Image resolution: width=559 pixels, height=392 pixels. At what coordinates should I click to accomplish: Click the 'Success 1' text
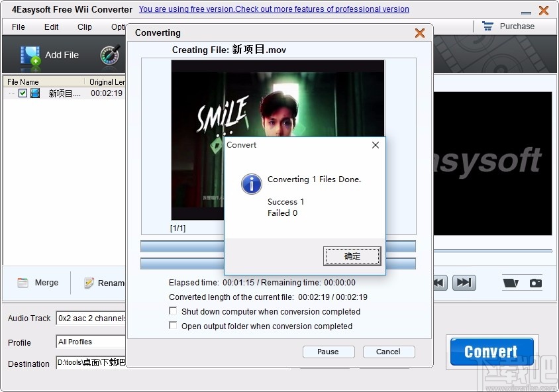[x=285, y=202]
